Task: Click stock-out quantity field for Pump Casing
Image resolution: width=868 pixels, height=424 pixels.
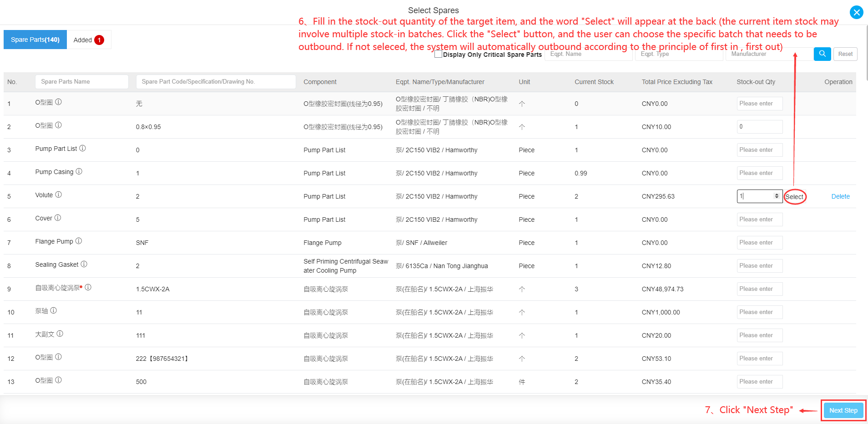Action: pos(759,173)
